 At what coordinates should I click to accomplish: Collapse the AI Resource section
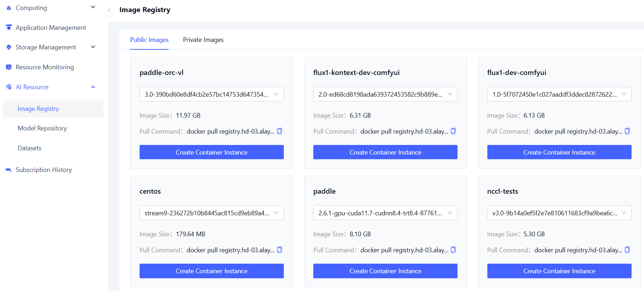(x=93, y=87)
